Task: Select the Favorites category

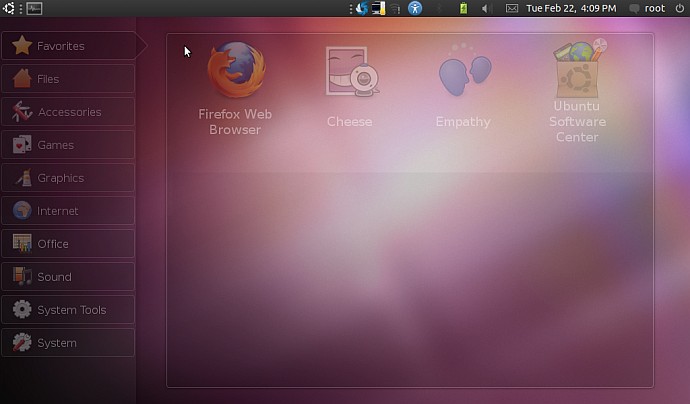Action: point(69,46)
